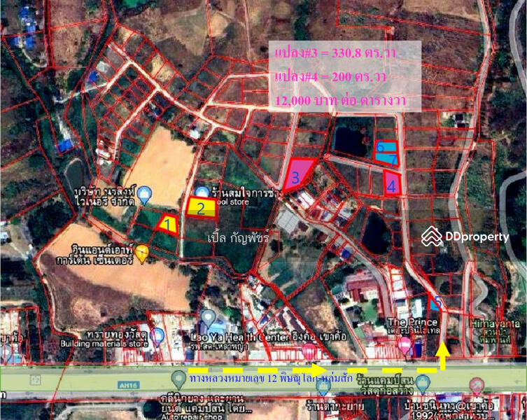Click the AH16 highway shield
The height and width of the screenshot is (420, 527).
[x=128, y=386]
